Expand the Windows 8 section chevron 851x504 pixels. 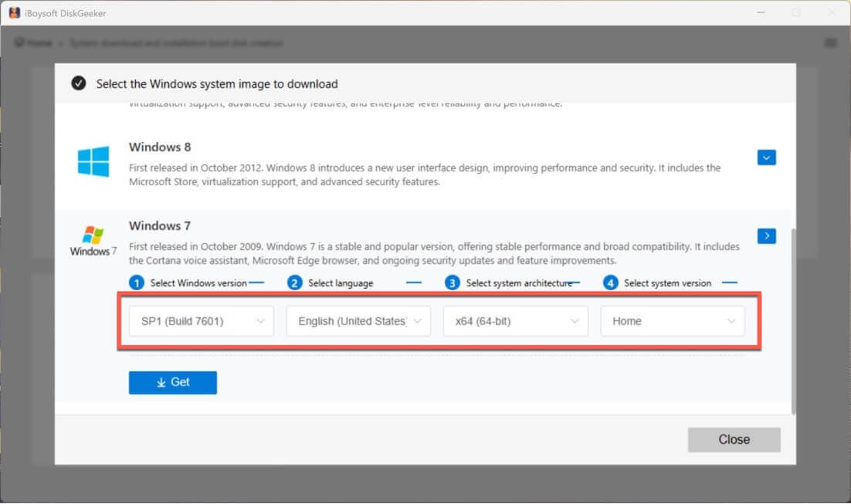click(x=766, y=157)
